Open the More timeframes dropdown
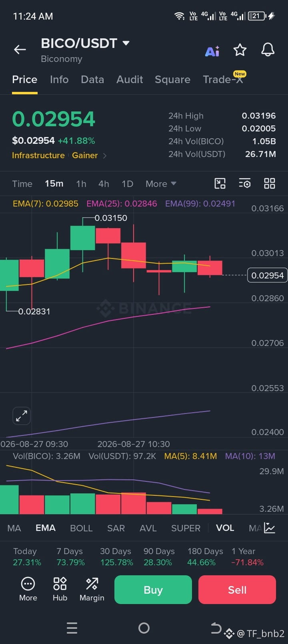Image resolution: width=288 pixels, height=644 pixels. [x=161, y=184]
